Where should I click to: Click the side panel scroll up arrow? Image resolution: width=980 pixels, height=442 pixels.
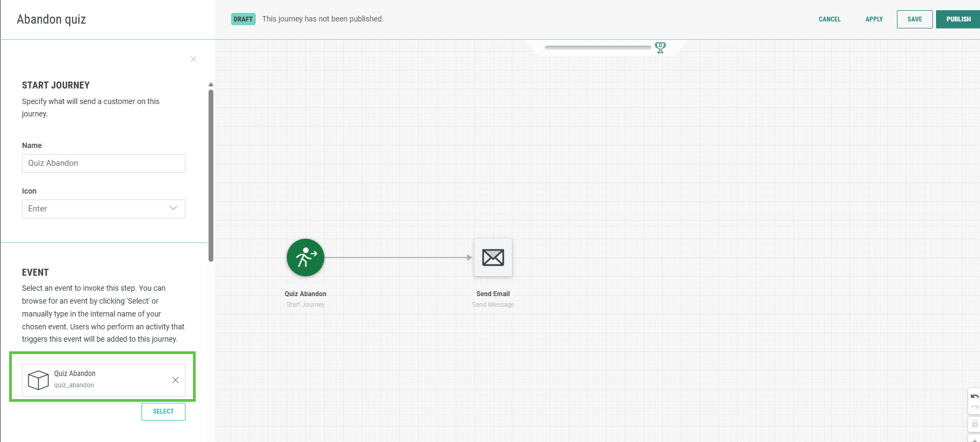211,85
